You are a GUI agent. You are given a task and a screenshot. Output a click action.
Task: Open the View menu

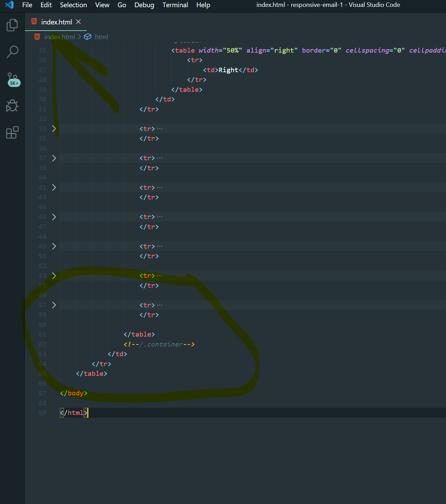102,5
